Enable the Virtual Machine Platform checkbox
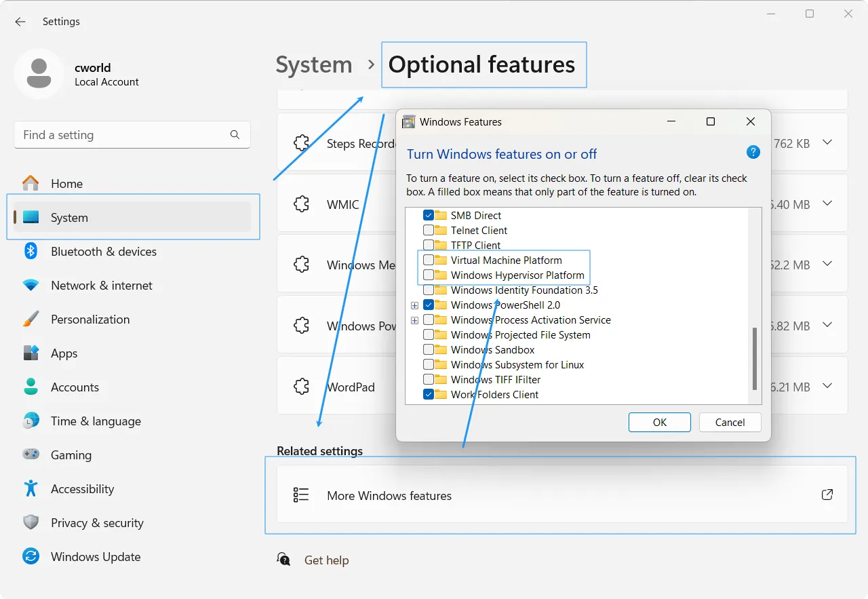868x599 pixels. pos(429,260)
